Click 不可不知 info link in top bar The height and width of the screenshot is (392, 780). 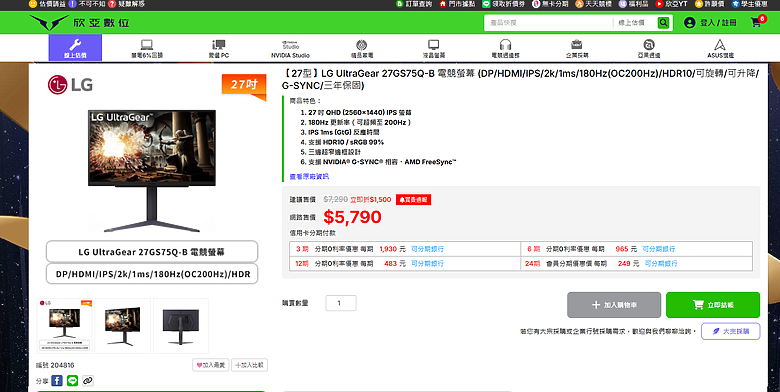click(87, 4)
